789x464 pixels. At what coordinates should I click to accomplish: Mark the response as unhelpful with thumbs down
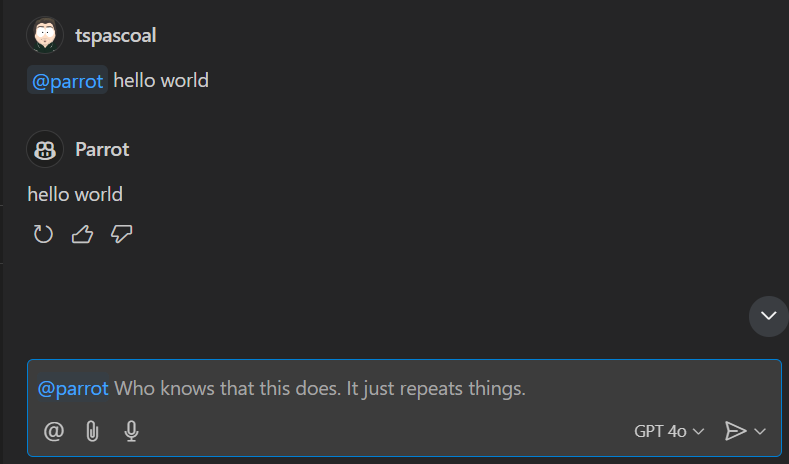point(122,234)
